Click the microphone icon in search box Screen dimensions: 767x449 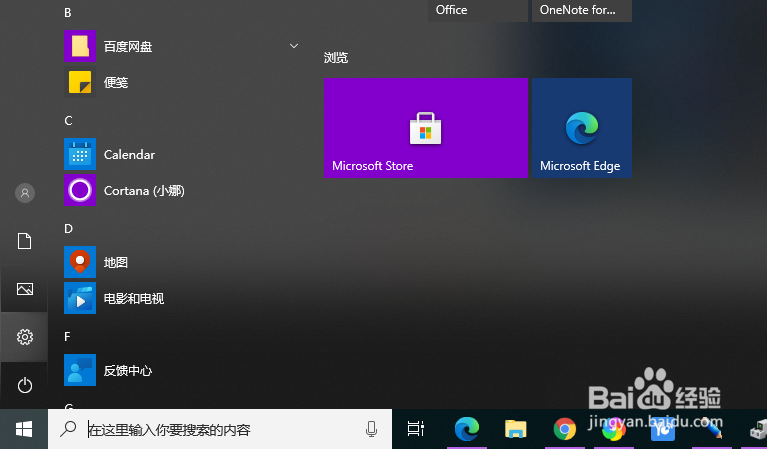[371, 429]
